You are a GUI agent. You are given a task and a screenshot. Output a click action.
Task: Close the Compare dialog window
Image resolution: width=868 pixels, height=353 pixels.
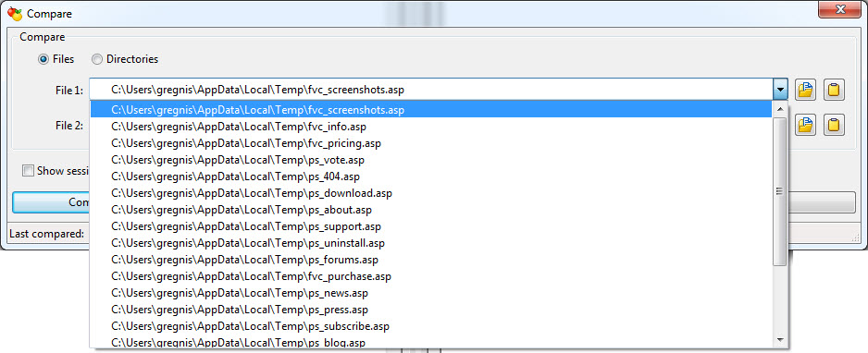(x=839, y=8)
